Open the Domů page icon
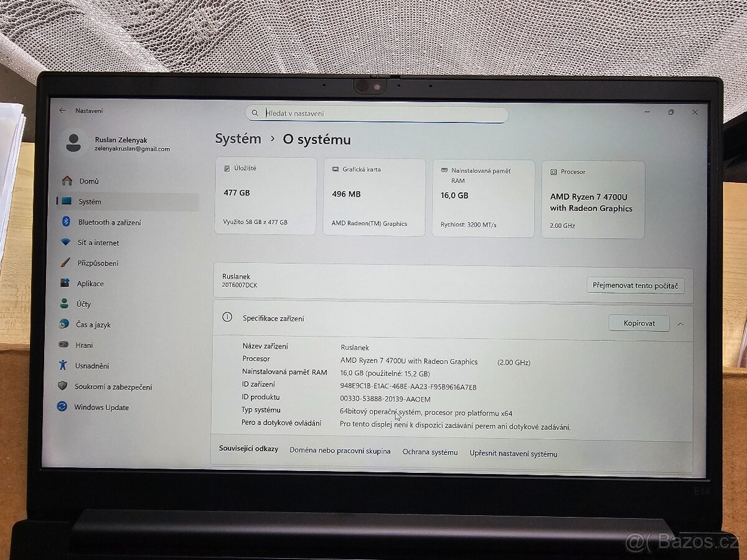This screenshot has width=747, height=560. (67, 181)
